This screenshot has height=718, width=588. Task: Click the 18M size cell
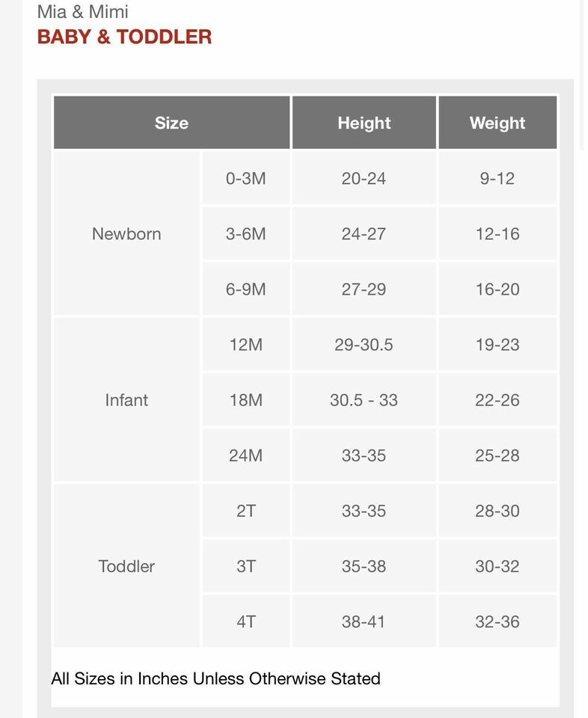click(x=246, y=399)
